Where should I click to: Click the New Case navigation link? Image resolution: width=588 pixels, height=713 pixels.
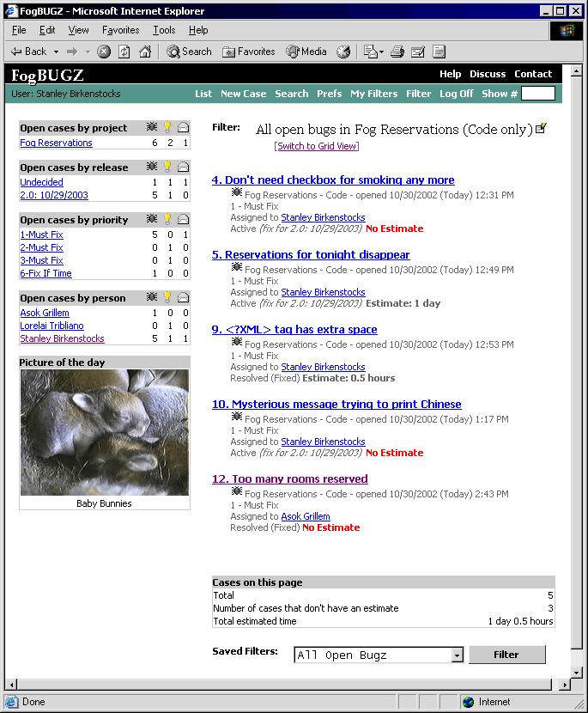(244, 94)
